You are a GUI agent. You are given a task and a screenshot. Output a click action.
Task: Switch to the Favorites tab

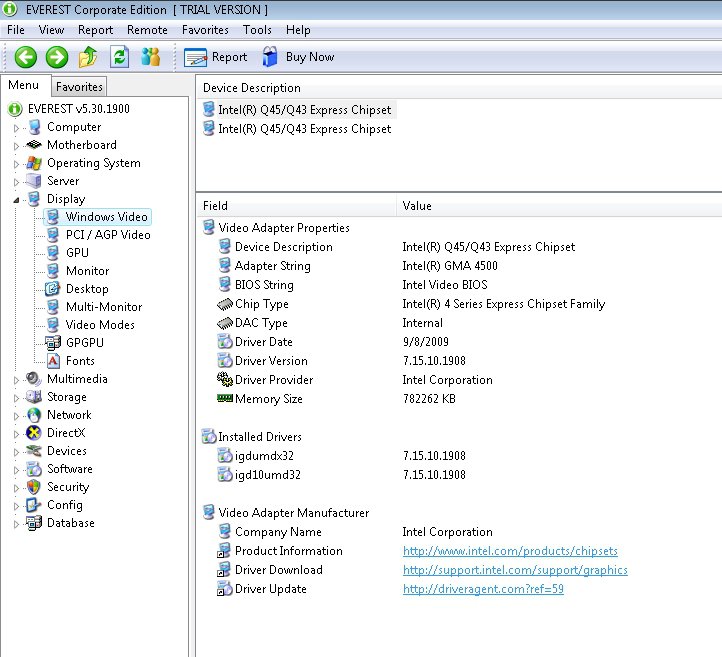click(x=79, y=87)
